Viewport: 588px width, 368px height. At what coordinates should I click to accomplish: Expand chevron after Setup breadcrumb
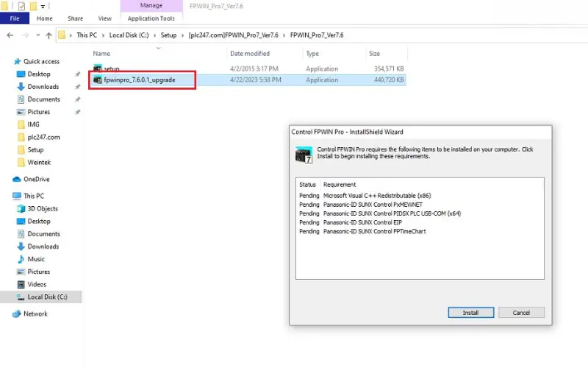[182, 35]
